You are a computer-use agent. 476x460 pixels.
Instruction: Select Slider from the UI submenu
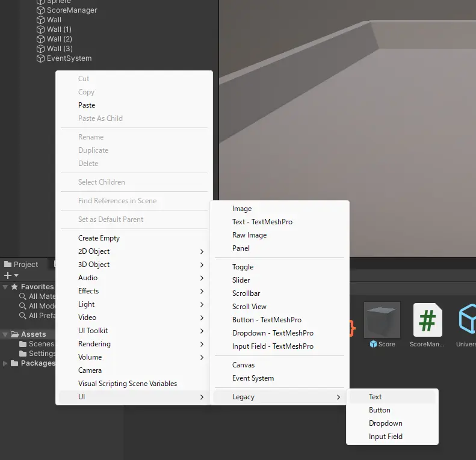pyautogui.click(x=241, y=280)
